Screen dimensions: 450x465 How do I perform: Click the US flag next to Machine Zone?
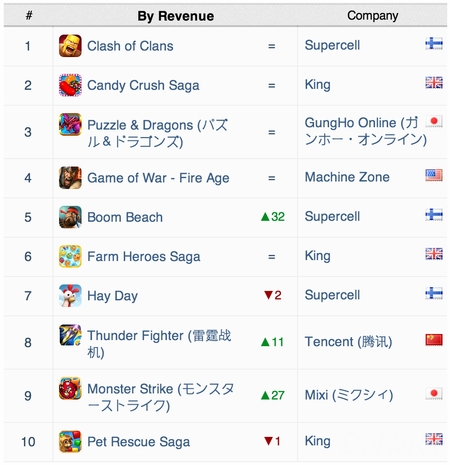[434, 175]
